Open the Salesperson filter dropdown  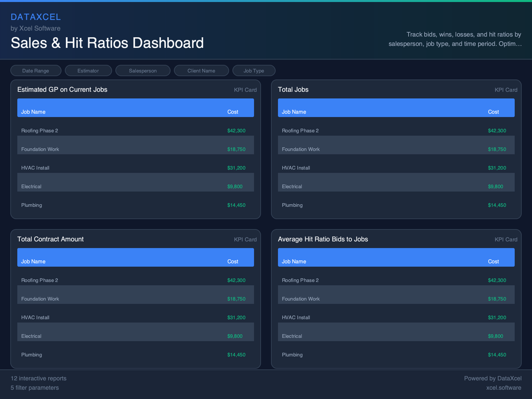click(x=142, y=70)
